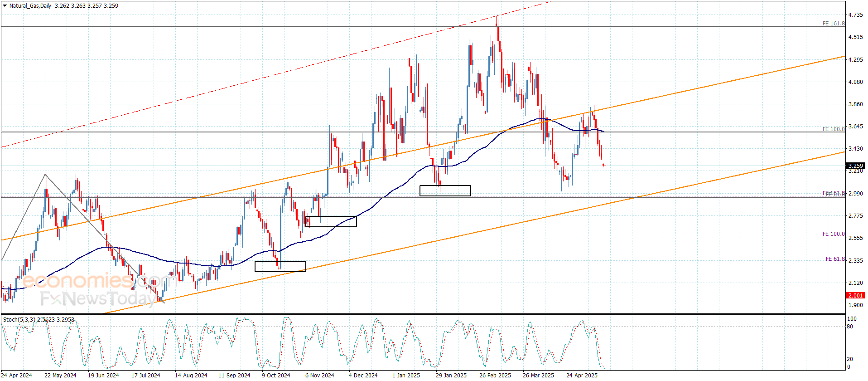Viewport: 868px width, 381px height.
Task: Click the 4 Dec 2024 date label
Action: (x=363, y=375)
